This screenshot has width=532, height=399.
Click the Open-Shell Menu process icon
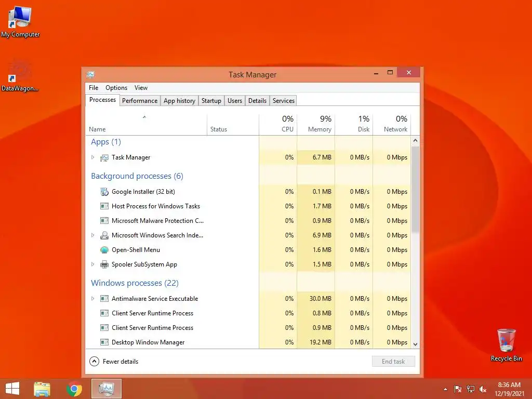[104, 250]
